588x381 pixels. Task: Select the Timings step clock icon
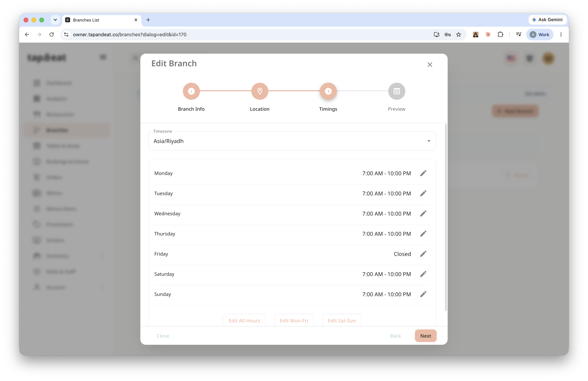click(x=328, y=91)
